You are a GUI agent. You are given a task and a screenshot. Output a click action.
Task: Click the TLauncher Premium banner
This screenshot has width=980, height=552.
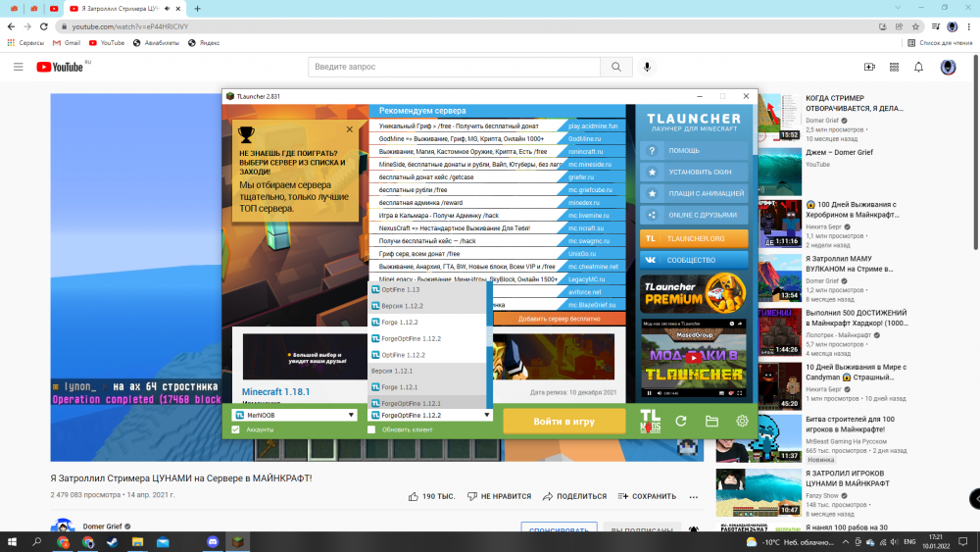click(694, 293)
